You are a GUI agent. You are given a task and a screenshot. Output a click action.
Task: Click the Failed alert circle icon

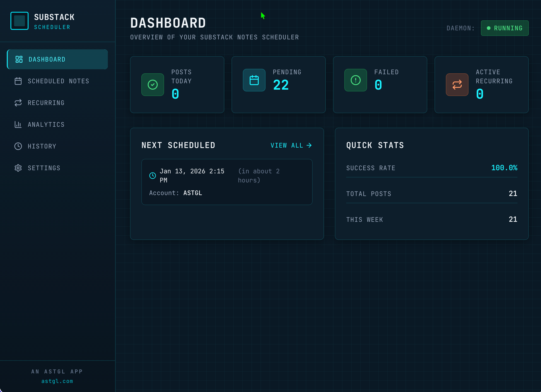point(355,80)
